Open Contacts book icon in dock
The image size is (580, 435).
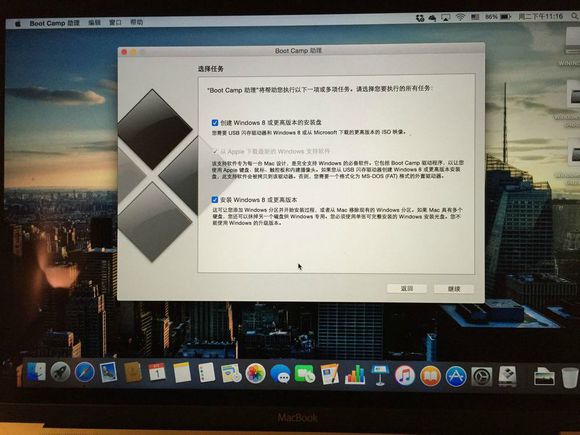(132, 372)
